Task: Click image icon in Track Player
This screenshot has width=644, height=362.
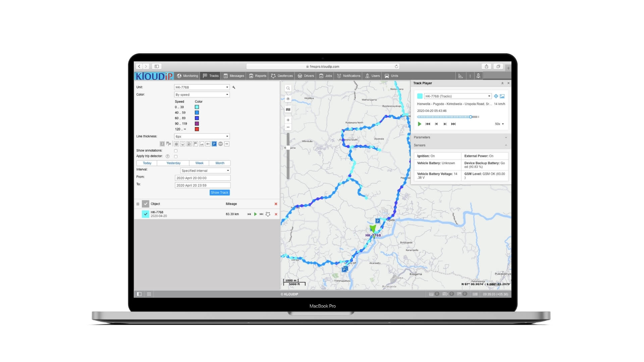Action: [502, 96]
